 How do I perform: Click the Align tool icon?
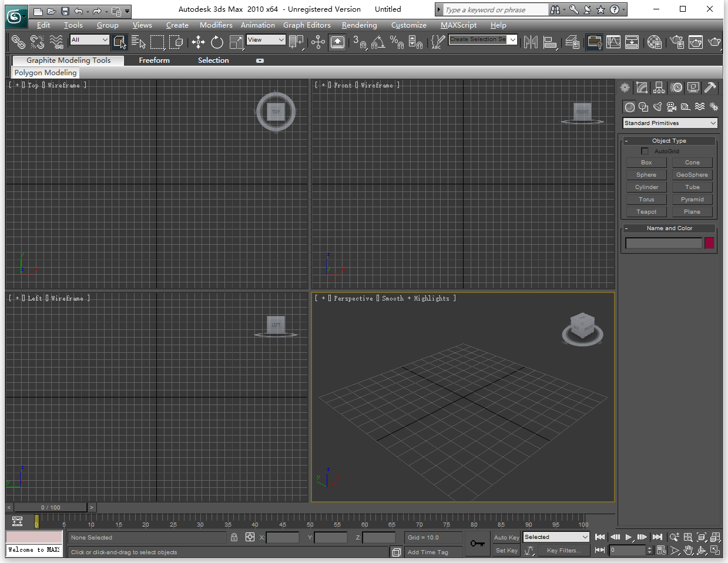tap(549, 42)
